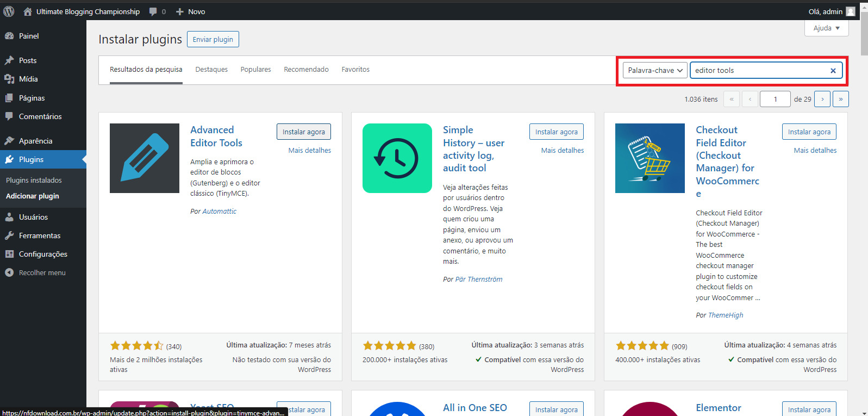This screenshot has width=868, height=416.
Task: Switch to Destaques tab
Action: point(211,70)
